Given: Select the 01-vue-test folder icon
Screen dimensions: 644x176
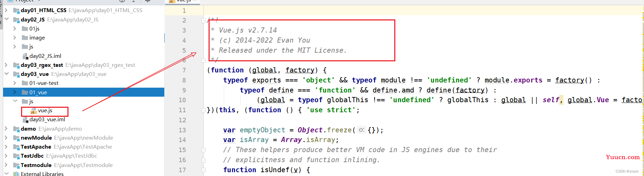Looking at the screenshot, I should pos(25,83).
